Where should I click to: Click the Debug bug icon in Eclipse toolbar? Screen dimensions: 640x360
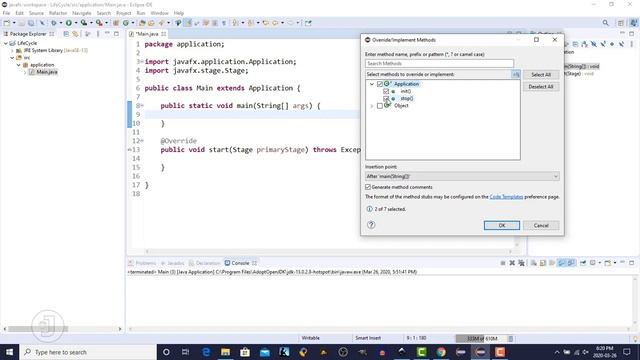(x=53, y=23)
